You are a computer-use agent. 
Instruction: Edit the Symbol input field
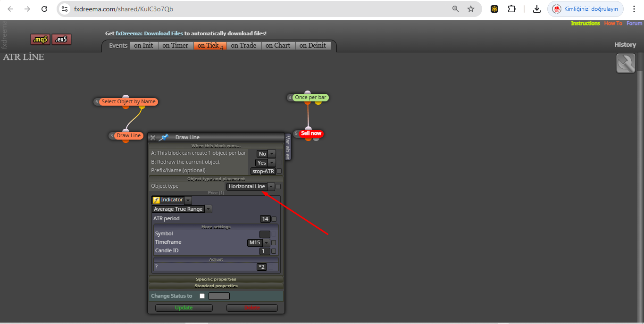tap(265, 234)
